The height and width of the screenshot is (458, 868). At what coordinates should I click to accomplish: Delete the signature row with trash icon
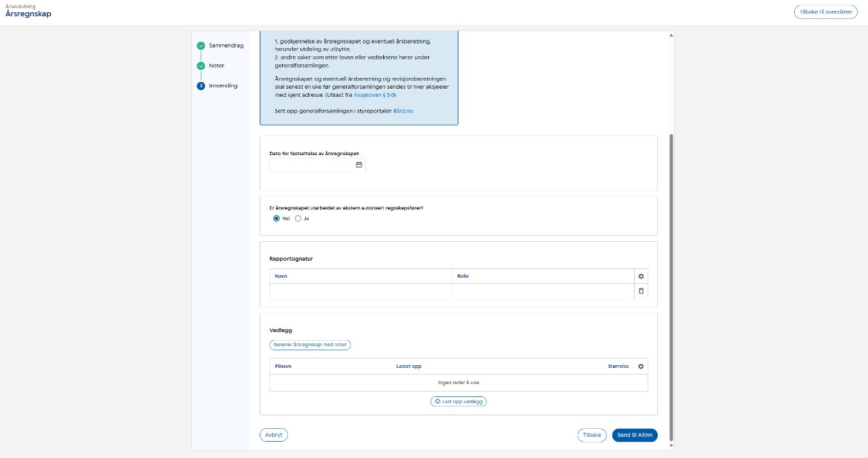click(x=641, y=291)
